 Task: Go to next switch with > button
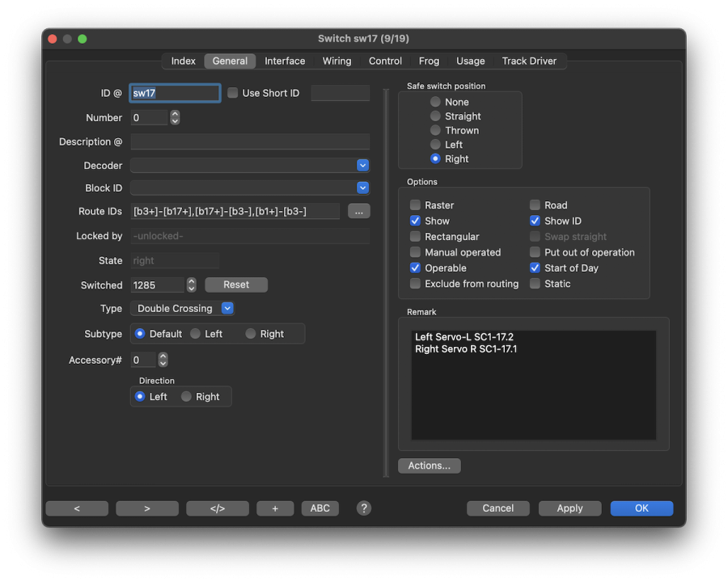[147, 508]
